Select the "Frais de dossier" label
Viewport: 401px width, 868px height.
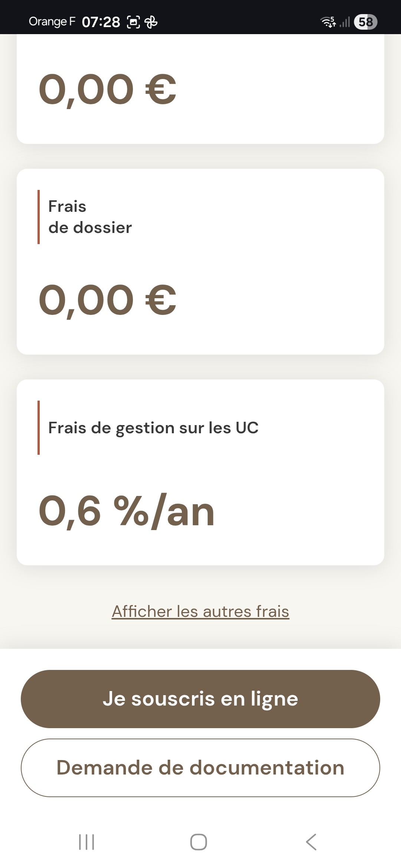(90, 217)
